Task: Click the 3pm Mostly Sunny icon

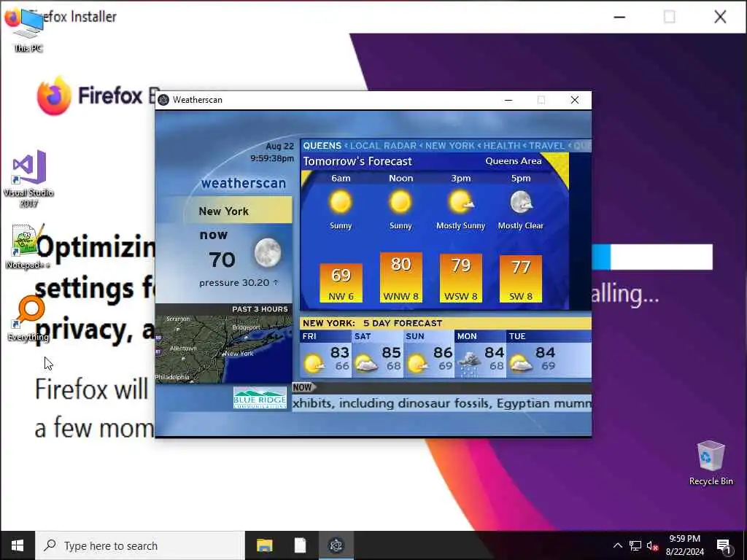Action: (x=461, y=202)
